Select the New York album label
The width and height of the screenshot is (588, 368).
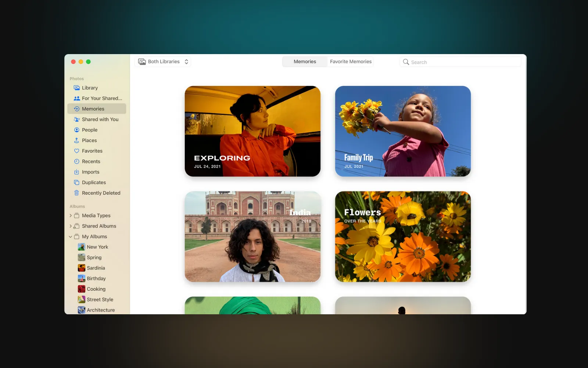97,247
